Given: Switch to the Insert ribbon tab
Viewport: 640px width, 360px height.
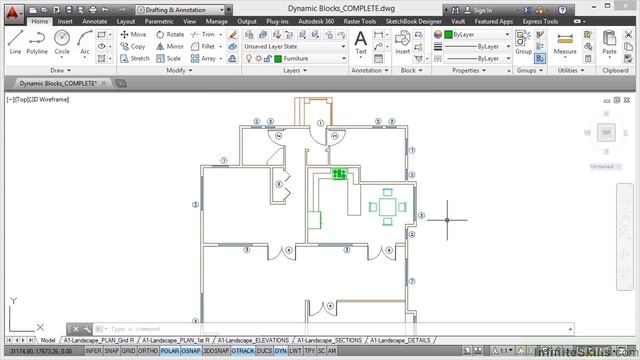Looking at the screenshot, I should click(65, 21).
